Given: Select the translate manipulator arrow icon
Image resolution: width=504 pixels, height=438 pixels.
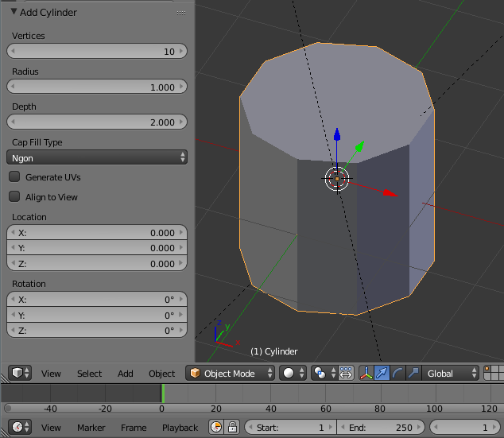Looking at the screenshot, I should point(382,373).
